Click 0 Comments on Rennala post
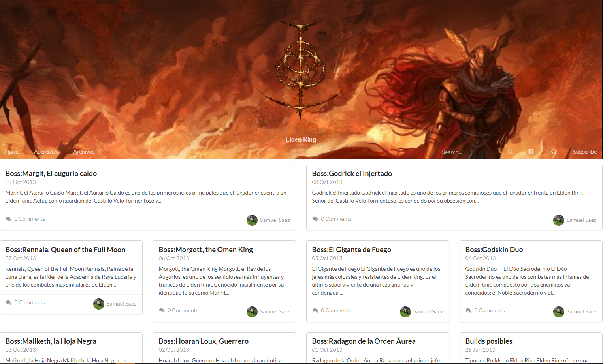603x364 pixels. point(30,302)
